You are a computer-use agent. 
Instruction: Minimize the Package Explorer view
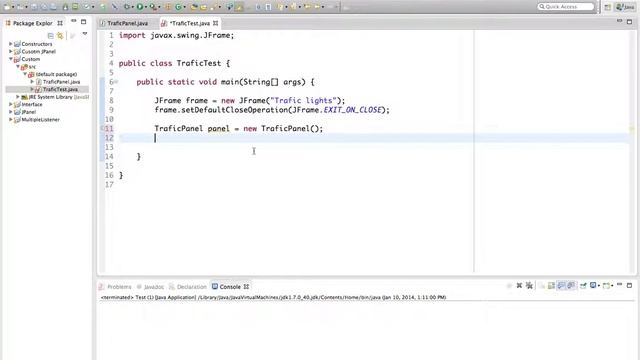tap(73, 21)
